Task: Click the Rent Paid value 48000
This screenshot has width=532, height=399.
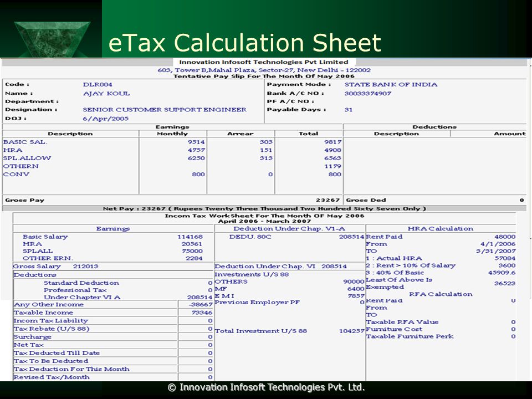Action: 505,237
